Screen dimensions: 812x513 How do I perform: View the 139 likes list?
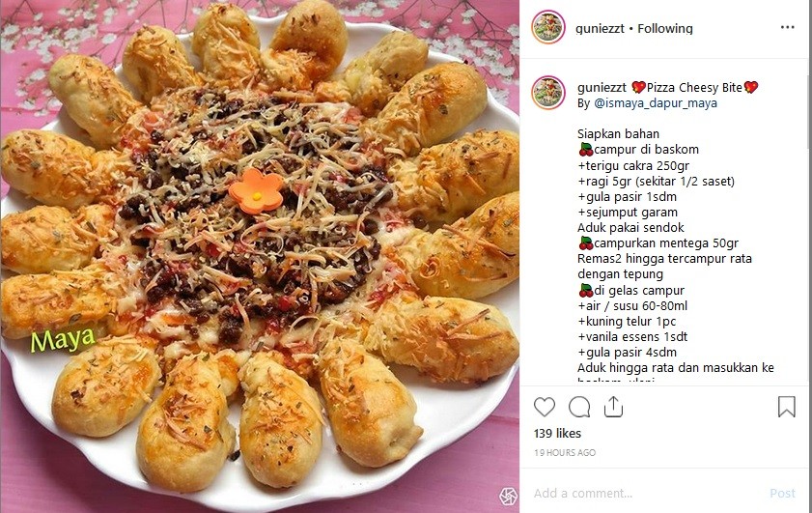click(x=557, y=433)
